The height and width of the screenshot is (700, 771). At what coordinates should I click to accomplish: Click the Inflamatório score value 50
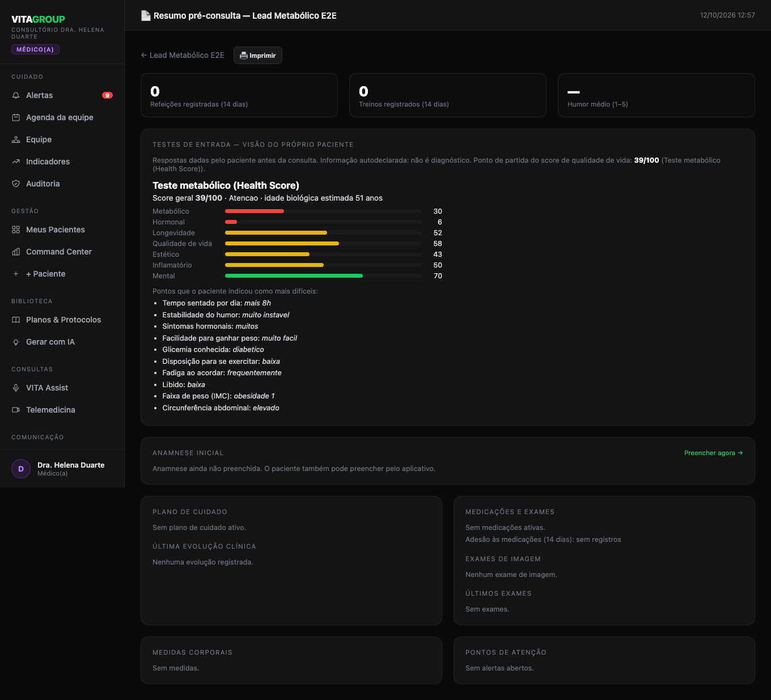(438, 265)
